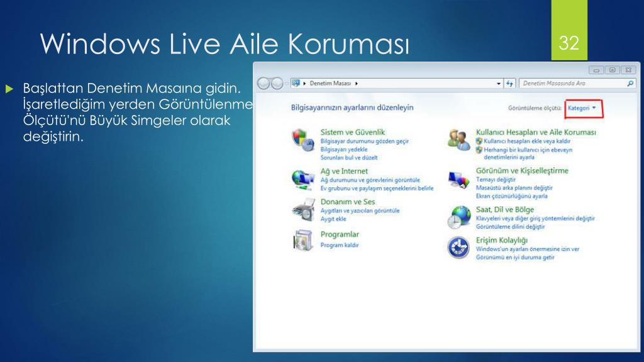Click Temayı değiştir link
Screen dimensions: 644x362
pos(496,180)
